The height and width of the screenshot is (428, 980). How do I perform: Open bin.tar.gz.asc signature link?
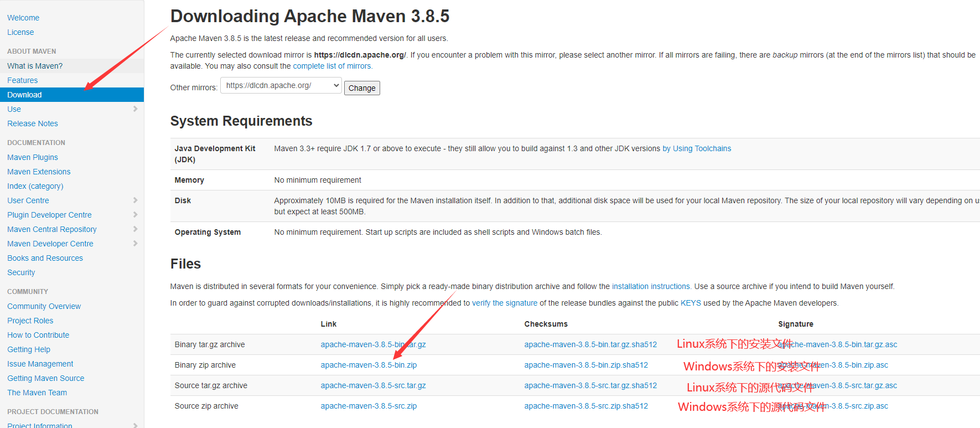(838, 344)
